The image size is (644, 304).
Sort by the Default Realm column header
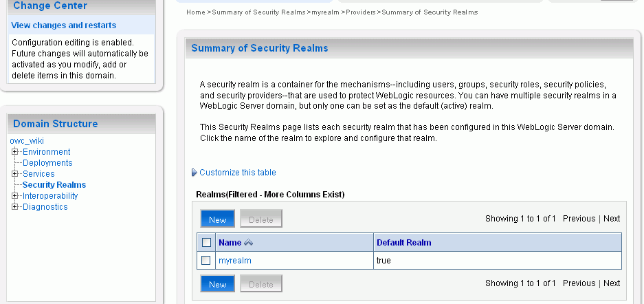pyautogui.click(x=404, y=242)
